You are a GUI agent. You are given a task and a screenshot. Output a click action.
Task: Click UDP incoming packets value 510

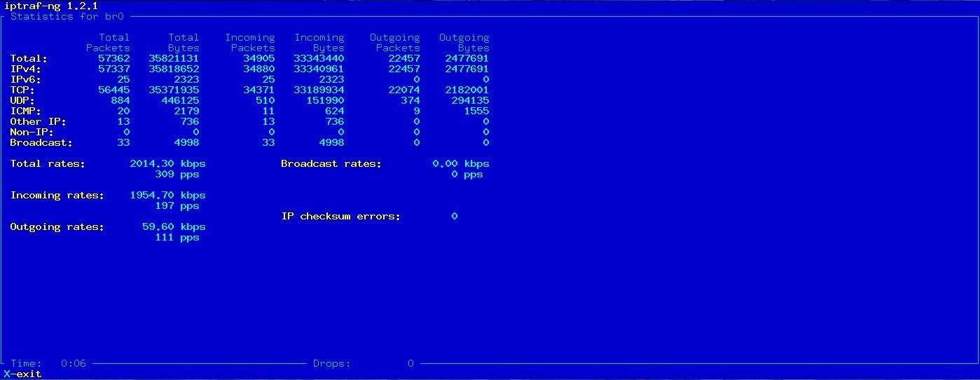[265, 100]
